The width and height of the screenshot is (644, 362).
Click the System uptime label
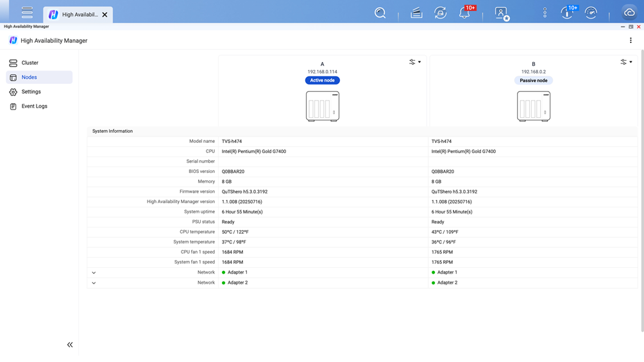pyautogui.click(x=199, y=212)
